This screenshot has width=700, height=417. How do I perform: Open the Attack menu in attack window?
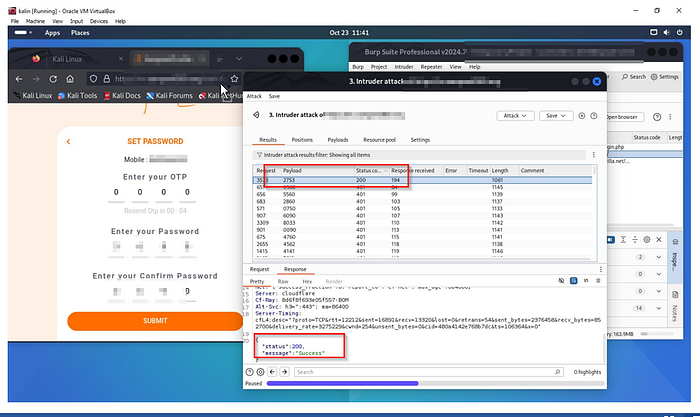click(254, 96)
